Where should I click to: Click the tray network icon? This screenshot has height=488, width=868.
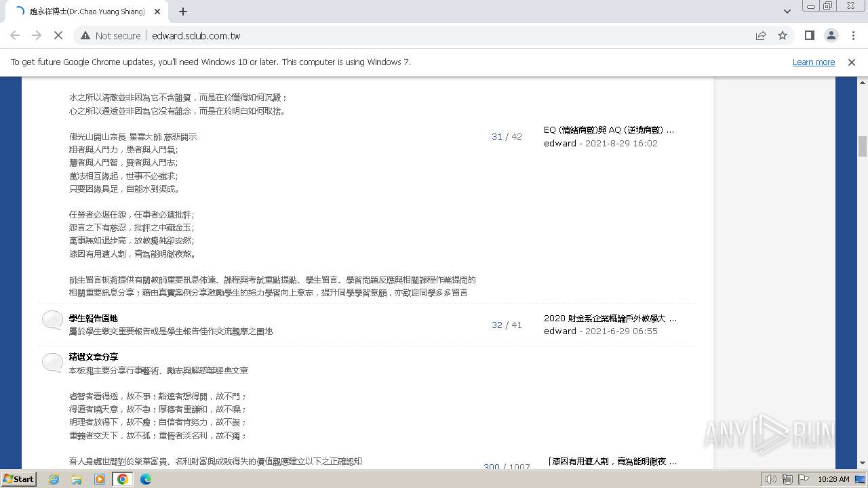click(787, 479)
